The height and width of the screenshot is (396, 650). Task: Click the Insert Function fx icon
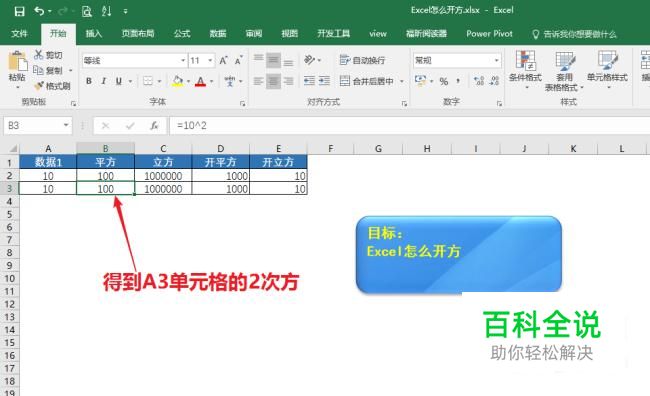(x=154, y=125)
